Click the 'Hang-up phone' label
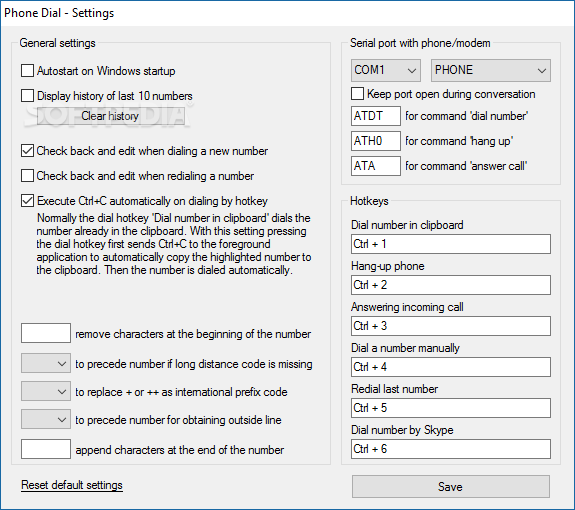This screenshot has height=510, width=575. 388,265
